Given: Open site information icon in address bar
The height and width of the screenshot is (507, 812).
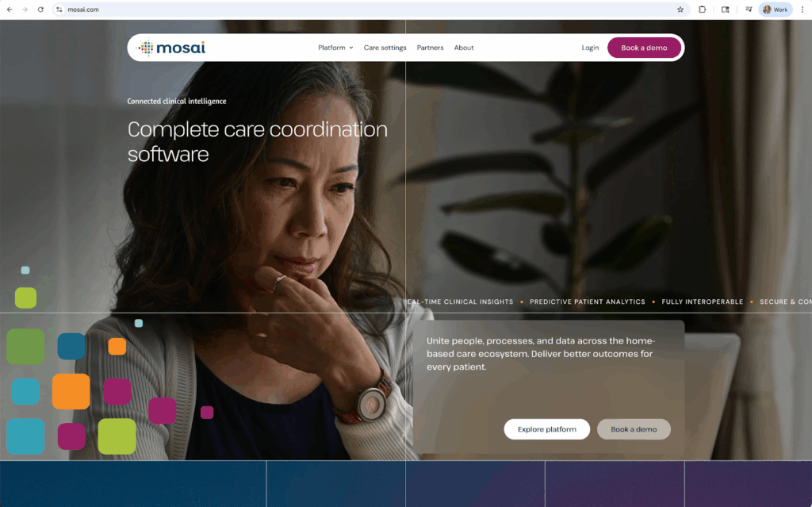Looking at the screenshot, I should point(59,10).
